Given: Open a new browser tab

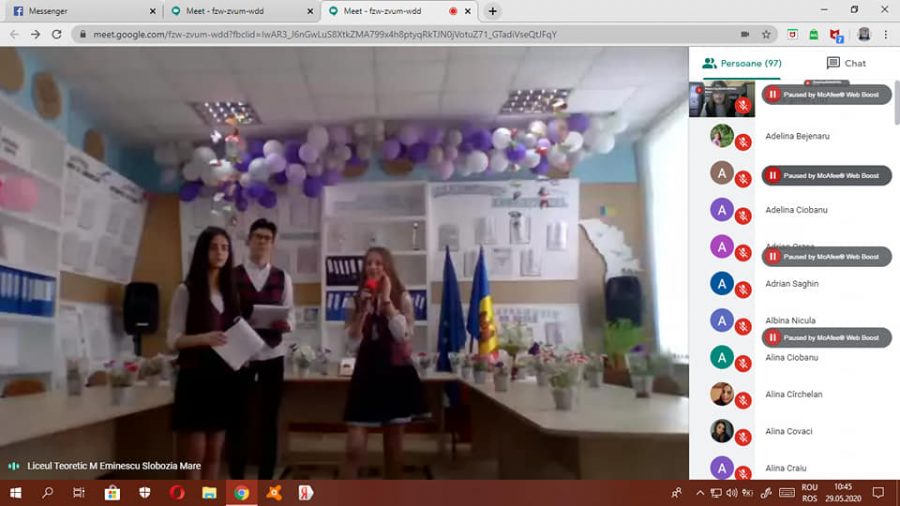Looking at the screenshot, I should [492, 11].
